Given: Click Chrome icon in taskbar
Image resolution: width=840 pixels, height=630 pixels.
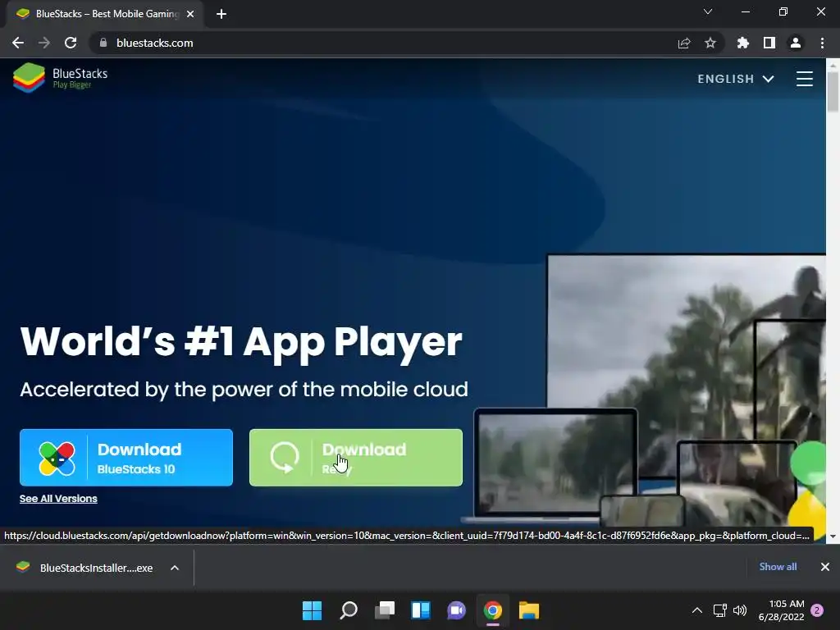Looking at the screenshot, I should point(493,610).
